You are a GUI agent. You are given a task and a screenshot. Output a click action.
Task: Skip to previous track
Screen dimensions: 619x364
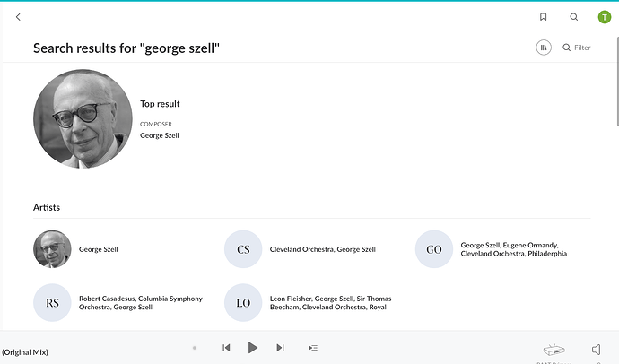[x=226, y=348]
